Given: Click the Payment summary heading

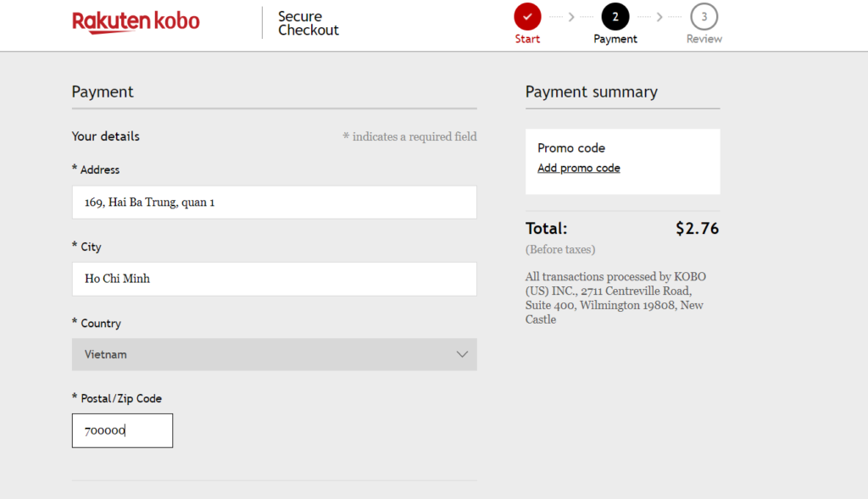Looking at the screenshot, I should (591, 91).
